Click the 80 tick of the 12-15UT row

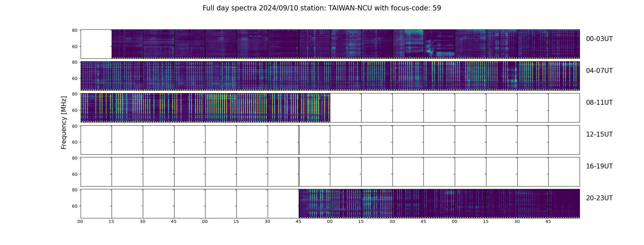75,126
